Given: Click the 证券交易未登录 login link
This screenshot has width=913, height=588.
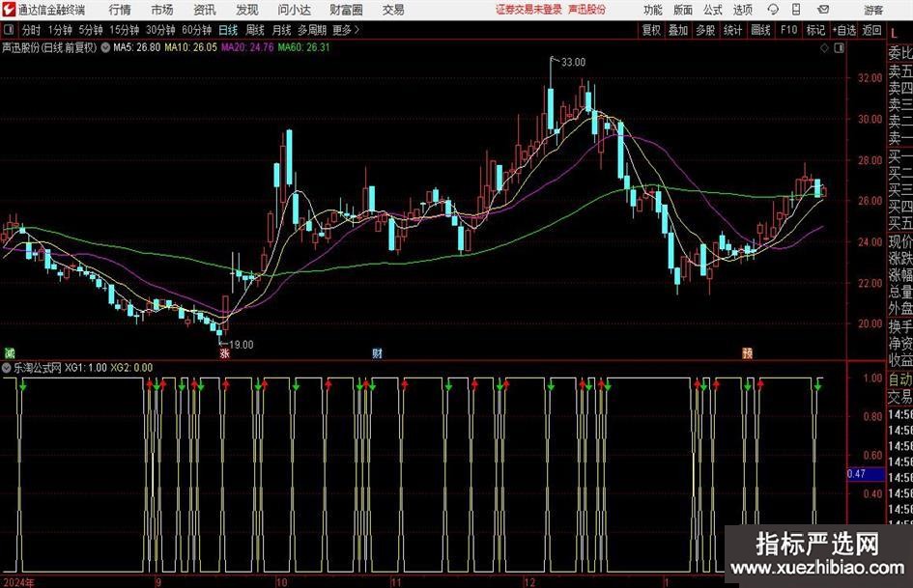Looking at the screenshot, I should [x=529, y=10].
